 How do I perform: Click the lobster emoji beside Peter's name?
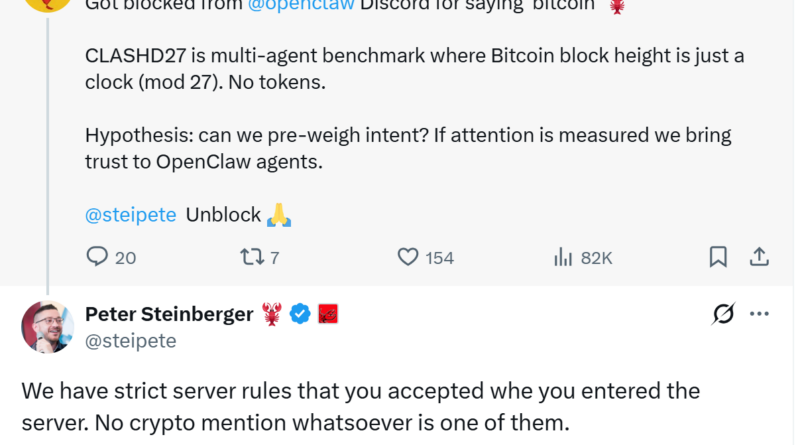point(272,314)
